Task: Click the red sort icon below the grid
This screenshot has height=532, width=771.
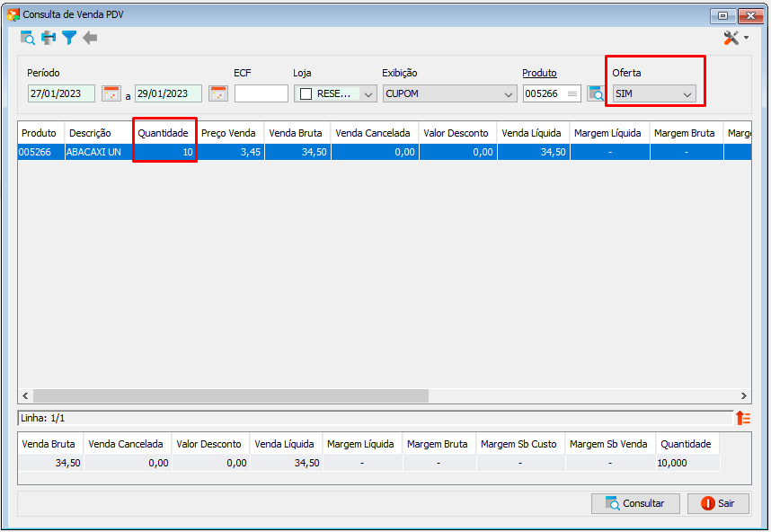Action: pyautogui.click(x=742, y=418)
